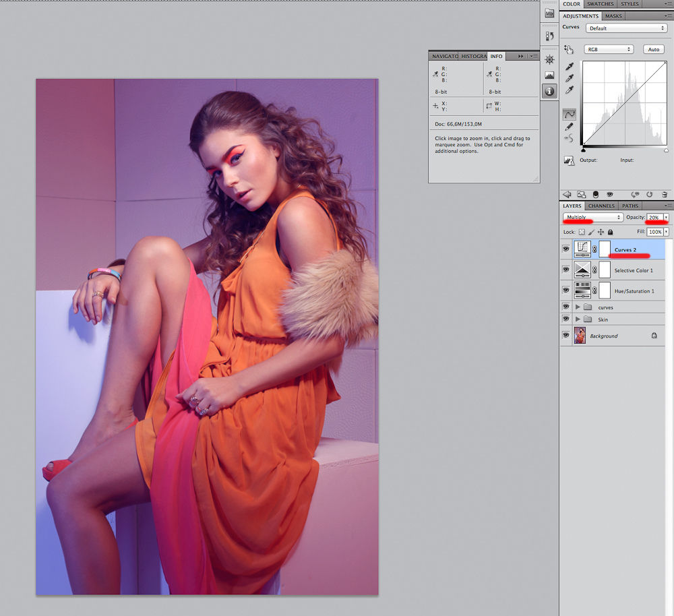Toggle visibility of Selective Color 1 layer
Image resolution: width=674 pixels, height=616 pixels.
pyautogui.click(x=566, y=270)
